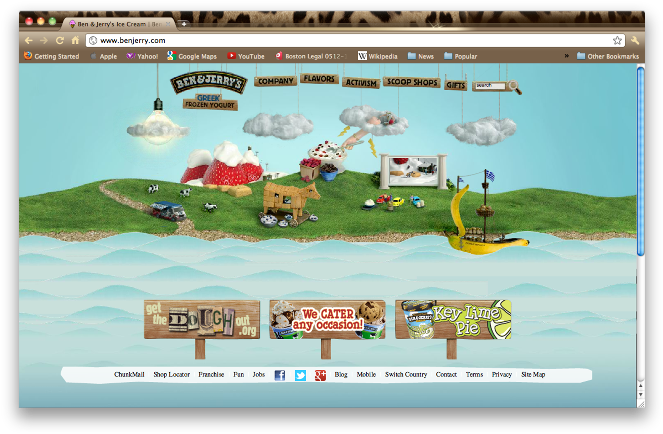
Task: Click the browser back arrow
Action: click(x=29, y=41)
